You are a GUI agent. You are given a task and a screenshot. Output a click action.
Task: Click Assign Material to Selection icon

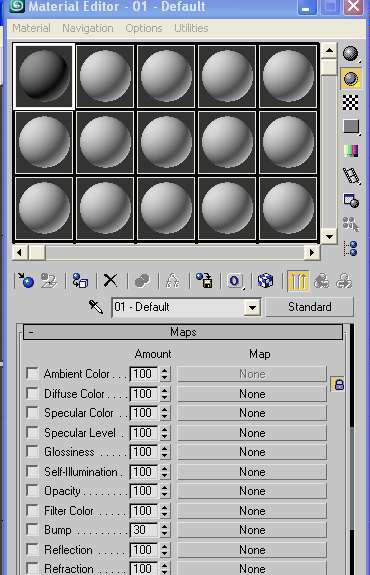pyautogui.click(x=80, y=281)
